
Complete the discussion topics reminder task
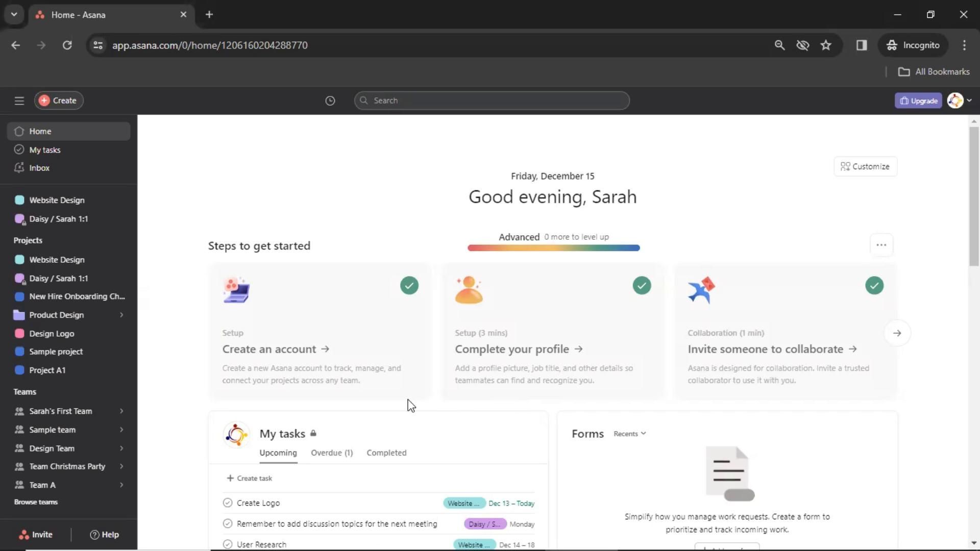[228, 524]
